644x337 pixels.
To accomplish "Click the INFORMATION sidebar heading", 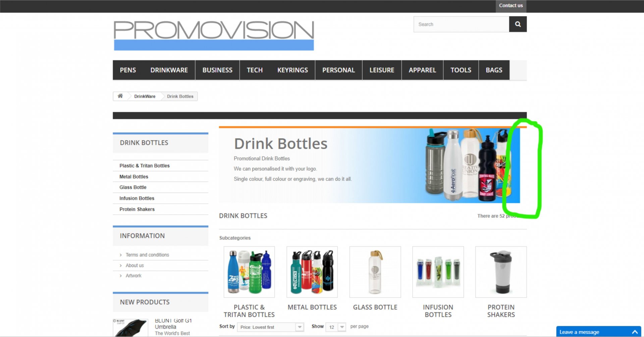I will [x=142, y=236].
